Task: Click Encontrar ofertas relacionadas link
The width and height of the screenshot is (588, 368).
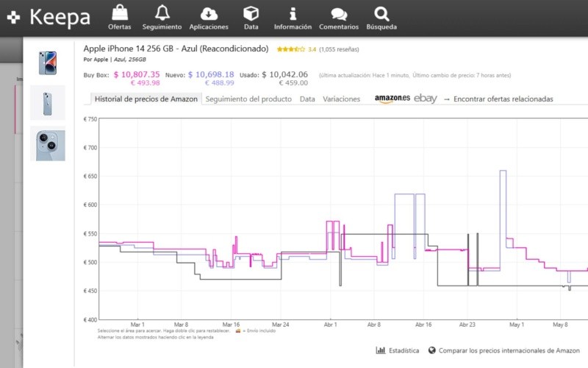Action: [503, 99]
